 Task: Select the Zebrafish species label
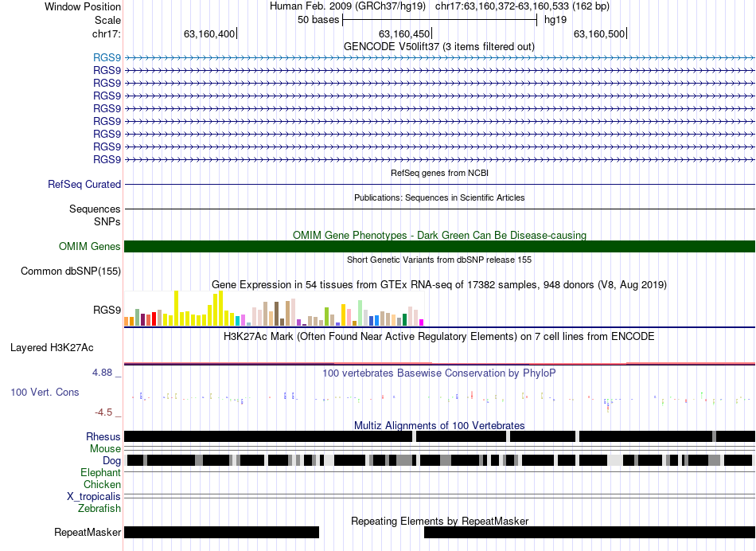[99, 508]
